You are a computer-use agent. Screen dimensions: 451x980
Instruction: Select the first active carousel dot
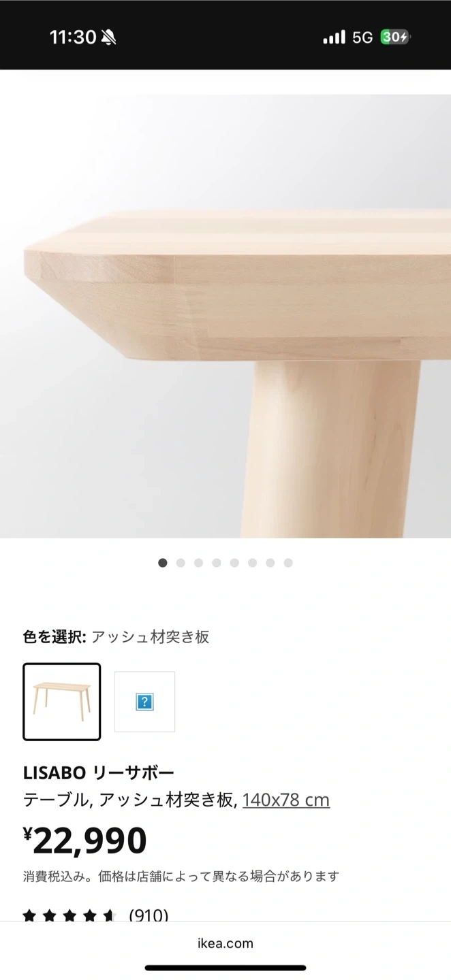(x=162, y=563)
